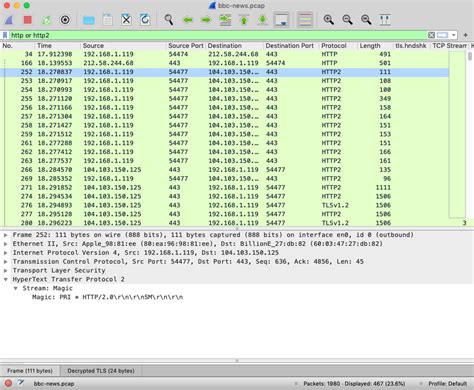Expand the Frame 252 details
The image size is (474, 390).
click(x=6, y=235)
